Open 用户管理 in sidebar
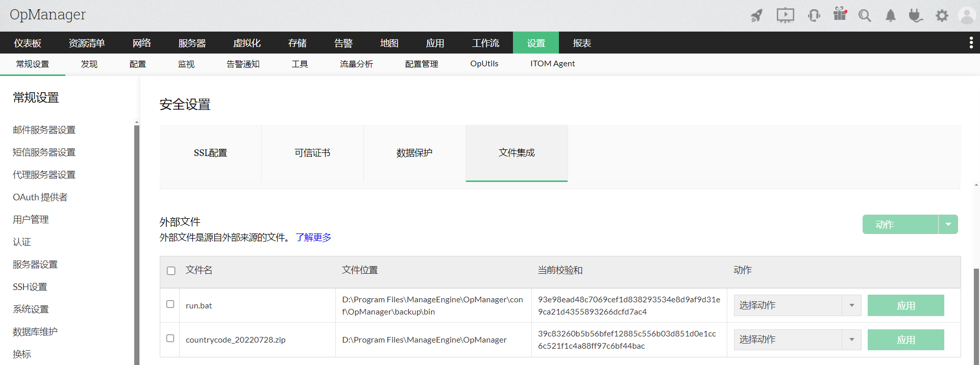The height and width of the screenshot is (365, 980). [31, 220]
